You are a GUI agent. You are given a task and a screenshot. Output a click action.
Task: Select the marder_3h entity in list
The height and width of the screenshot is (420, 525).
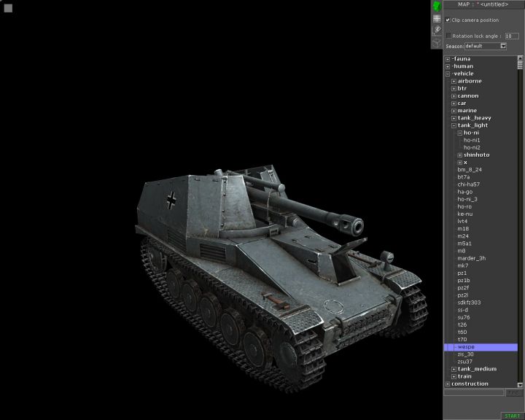pyautogui.click(x=471, y=258)
